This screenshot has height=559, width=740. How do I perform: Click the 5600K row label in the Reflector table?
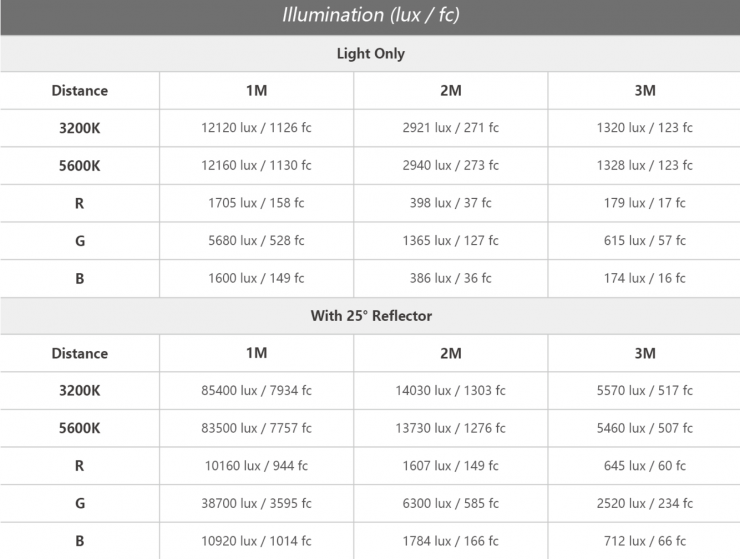pos(80,428)
